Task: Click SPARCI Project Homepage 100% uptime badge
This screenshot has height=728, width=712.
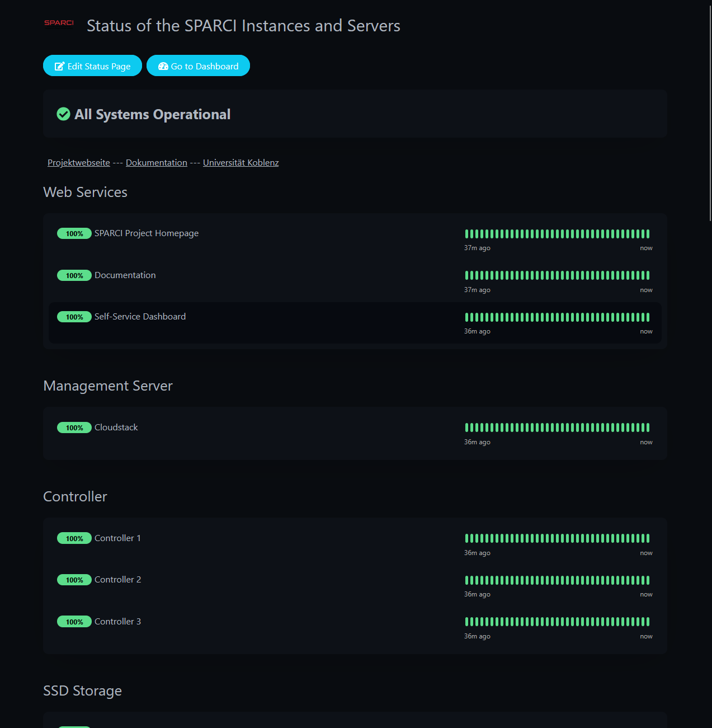Action: 74,234
